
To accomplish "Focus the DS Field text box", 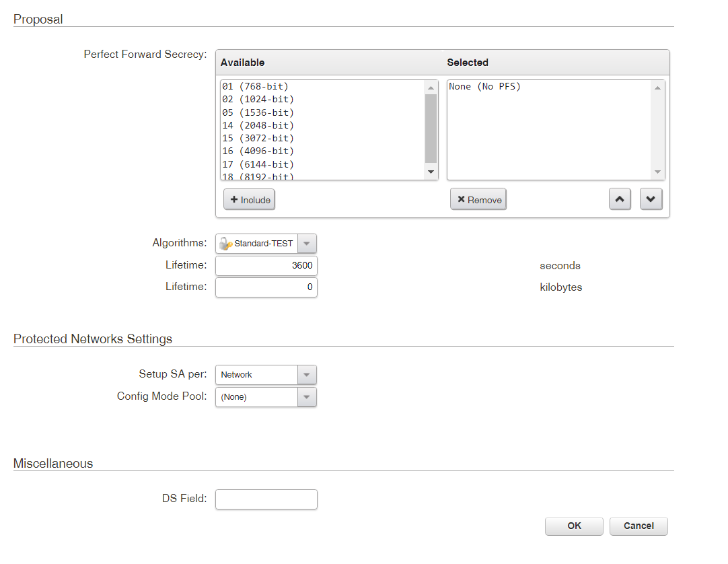I will click(266, 499).
